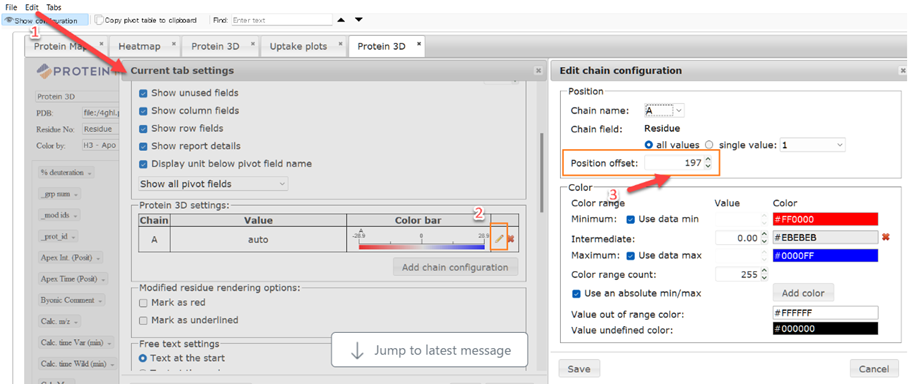921x384 pixels.
Task: Pick the intermediate color #EBEBEB
Action: [x=825, y=237]
